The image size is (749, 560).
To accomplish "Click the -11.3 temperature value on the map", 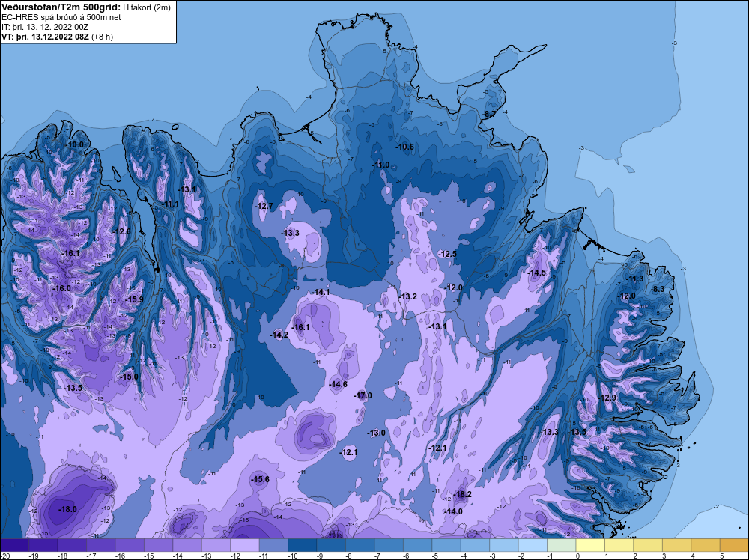I will coord(635,279).
